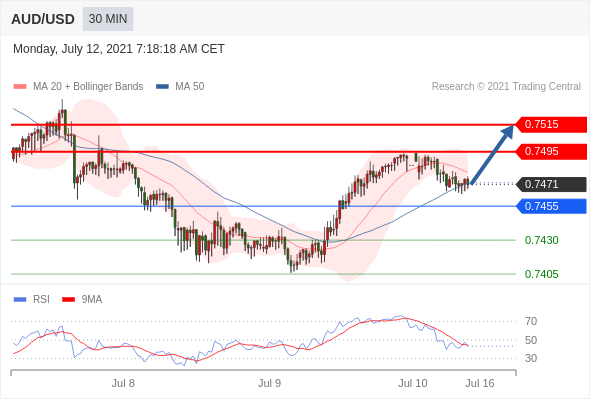
Task: Click the RSI 50 level label
Action: (531, 340)
